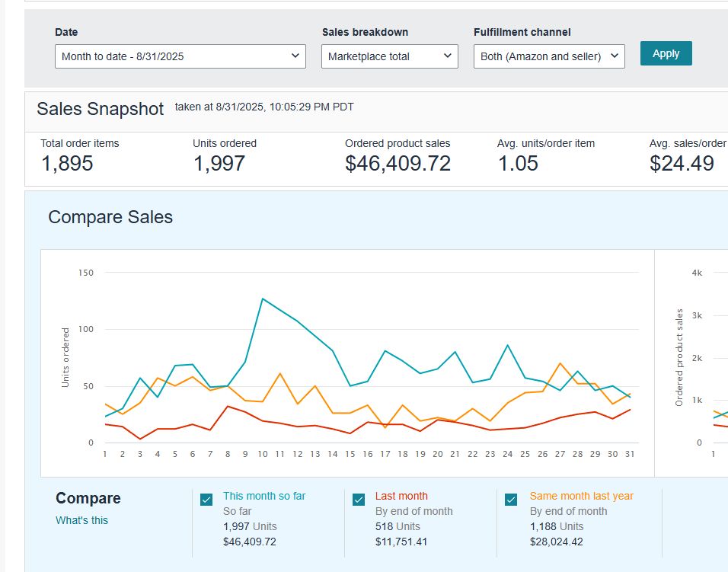Expand the Sales breakdown dropdown
Image resolution: width=728 pixels, height=572 pixels.
coord(389,56)
